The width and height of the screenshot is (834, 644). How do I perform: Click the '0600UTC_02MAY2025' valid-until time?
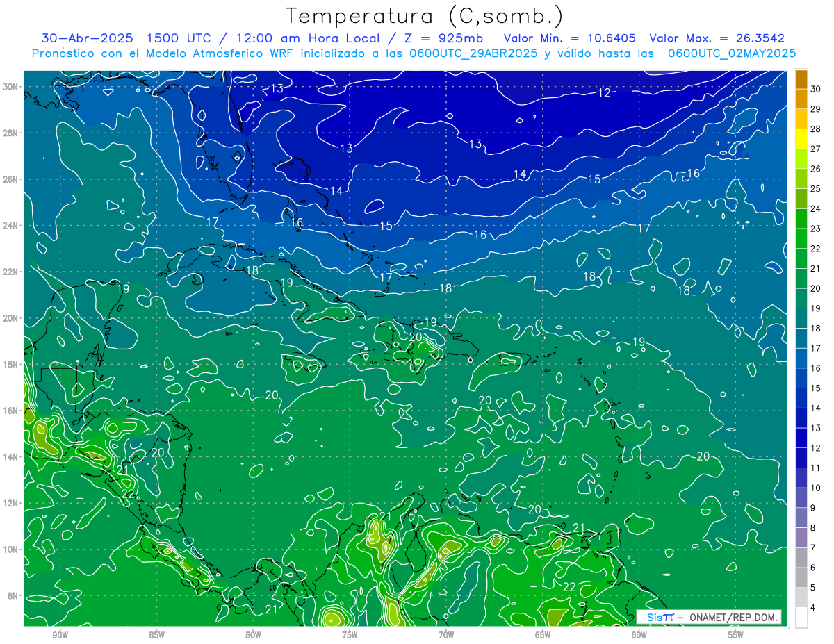tap(732, 53)
